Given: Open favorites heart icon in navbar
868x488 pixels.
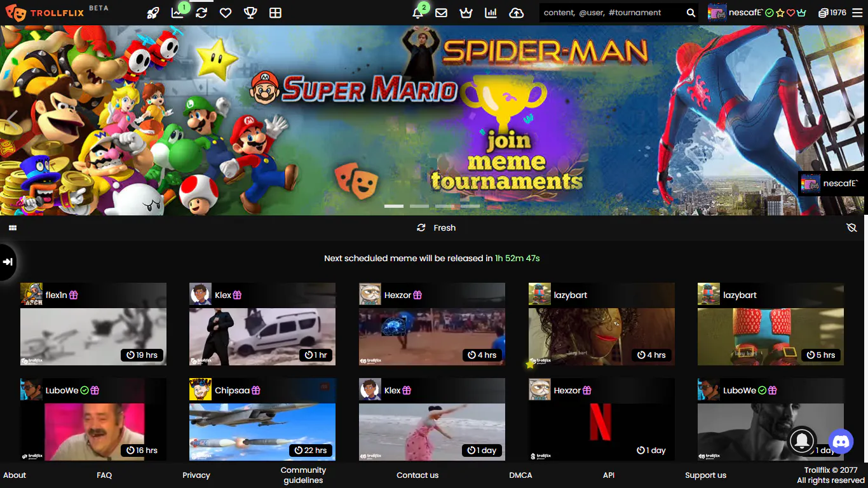Looking at the screenshot, I should click(x=226, y=13).
